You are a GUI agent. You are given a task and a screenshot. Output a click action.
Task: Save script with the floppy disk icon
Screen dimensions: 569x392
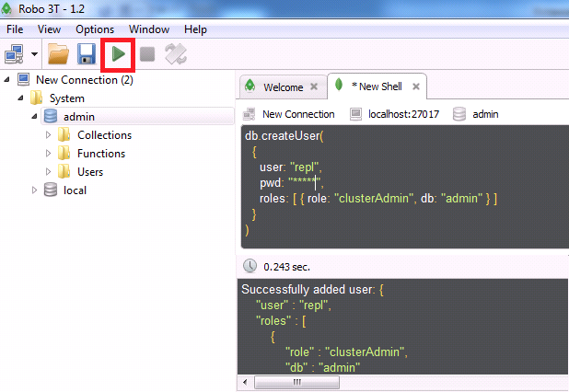click(x=87, y=54)
